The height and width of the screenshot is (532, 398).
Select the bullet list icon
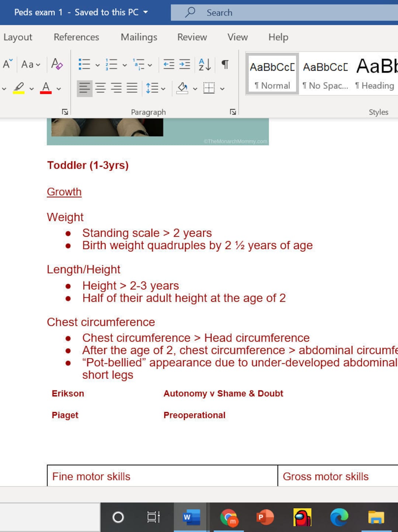84,63
